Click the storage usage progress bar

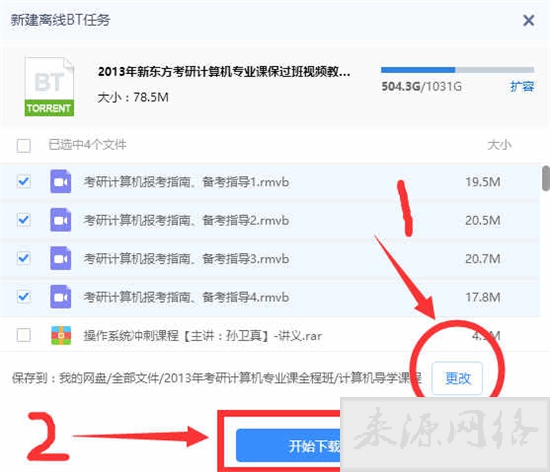coord(457,70)
